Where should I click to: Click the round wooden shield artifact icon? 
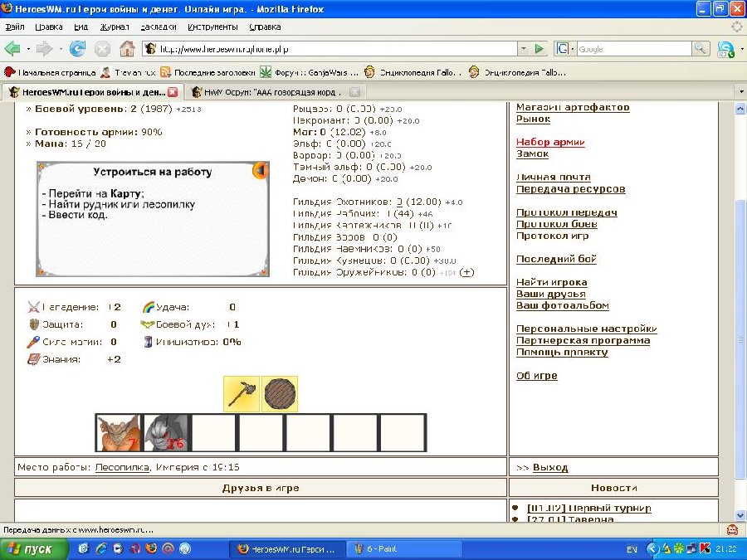coord(280,394)
